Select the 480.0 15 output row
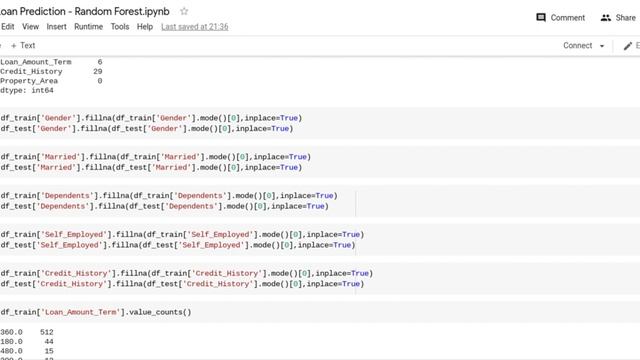640x360 pixels. [x=27, y=351]
